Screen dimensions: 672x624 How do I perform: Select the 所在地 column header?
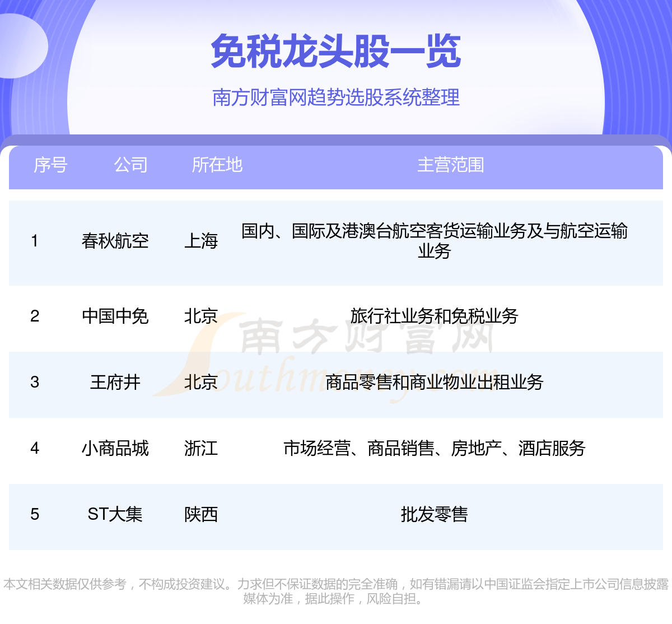tap(217, 165)
